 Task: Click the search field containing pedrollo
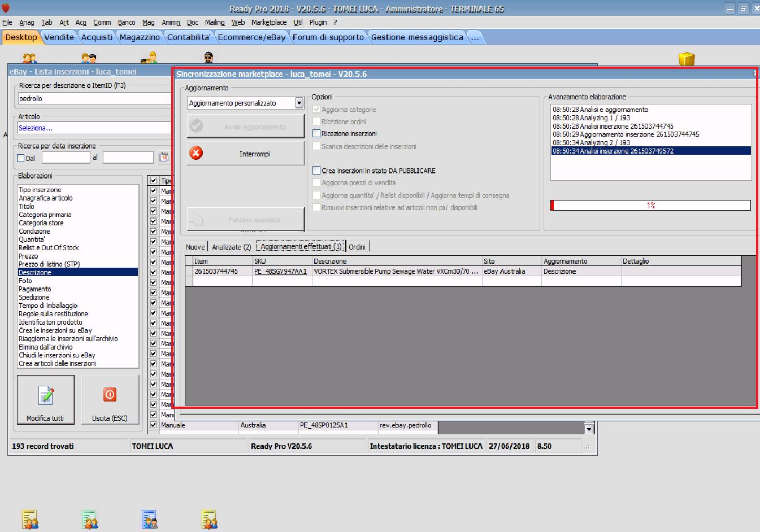pos(94,99)
